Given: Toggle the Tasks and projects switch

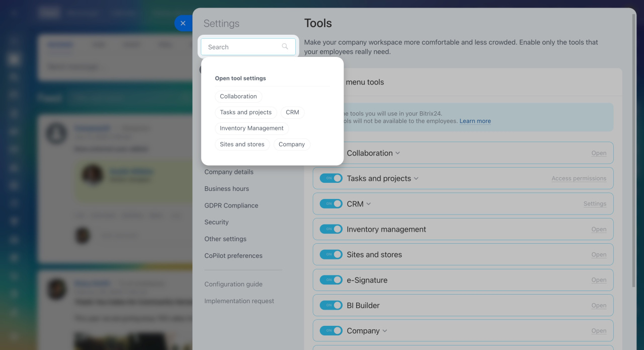Looking at the screenshot, I should click(x=331, y=178).
